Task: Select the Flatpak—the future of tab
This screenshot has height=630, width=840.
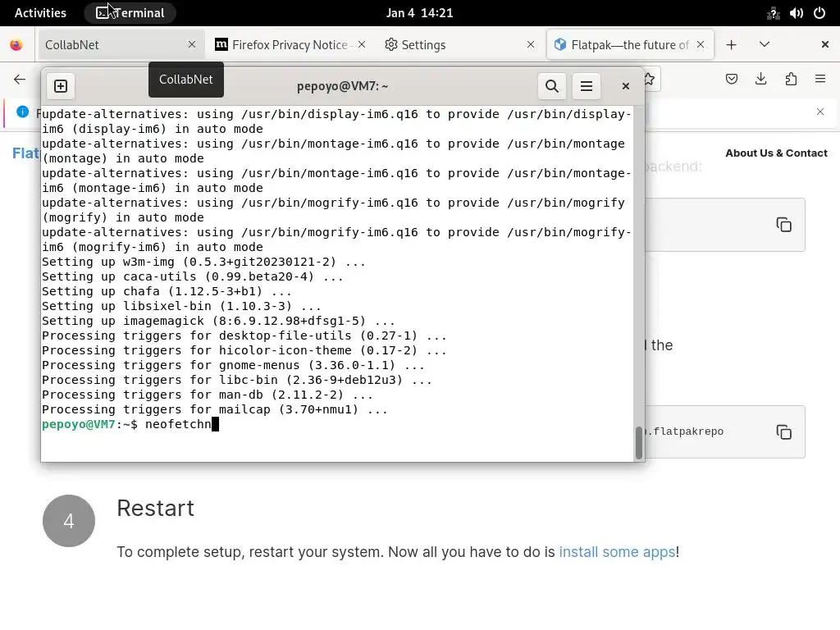Action: (630, 44)
